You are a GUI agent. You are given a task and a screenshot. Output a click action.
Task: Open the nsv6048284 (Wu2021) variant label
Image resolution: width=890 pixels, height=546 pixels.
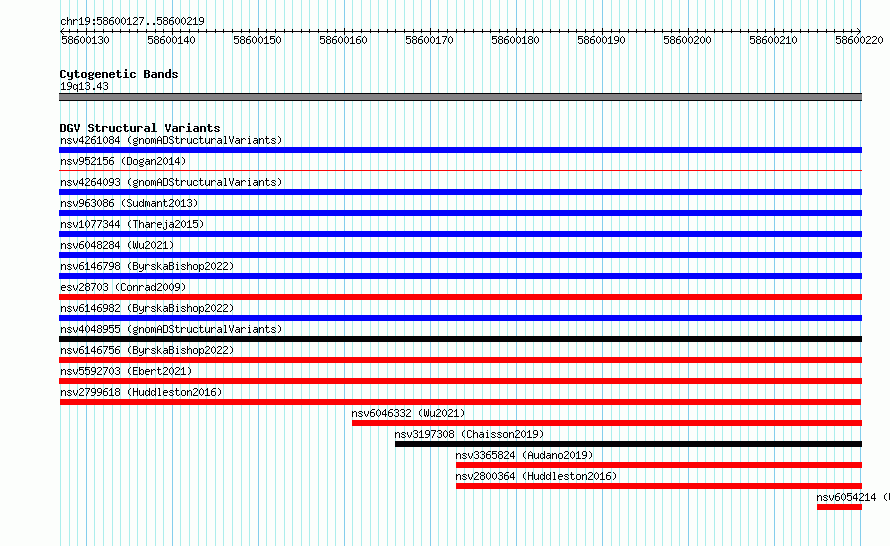point(117,245)
